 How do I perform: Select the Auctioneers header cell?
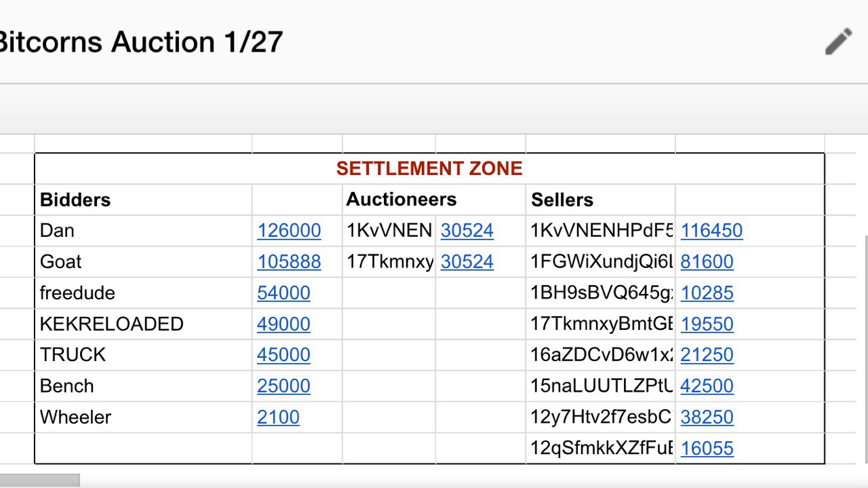tap(389, 200)
